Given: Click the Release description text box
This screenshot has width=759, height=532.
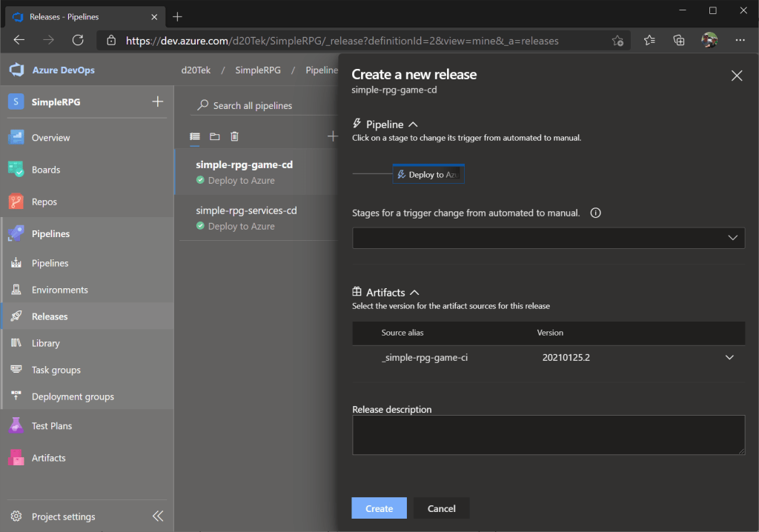Looking at the screenshot, I should [x=548, y=434].
